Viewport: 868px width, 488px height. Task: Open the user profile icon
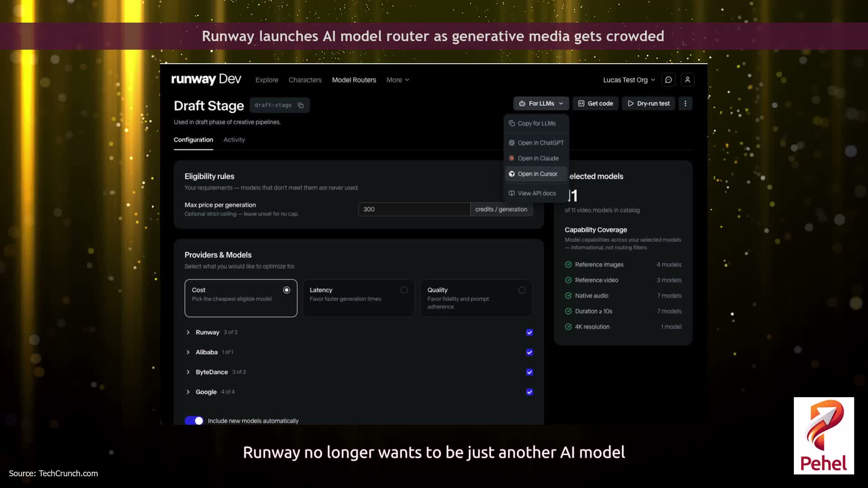click(x=687, y=80)
